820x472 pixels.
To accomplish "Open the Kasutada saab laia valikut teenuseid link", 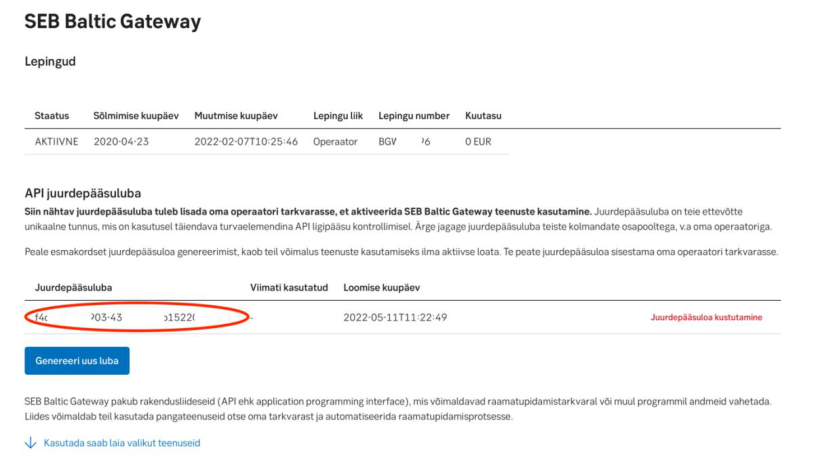I will coord(122,443).
